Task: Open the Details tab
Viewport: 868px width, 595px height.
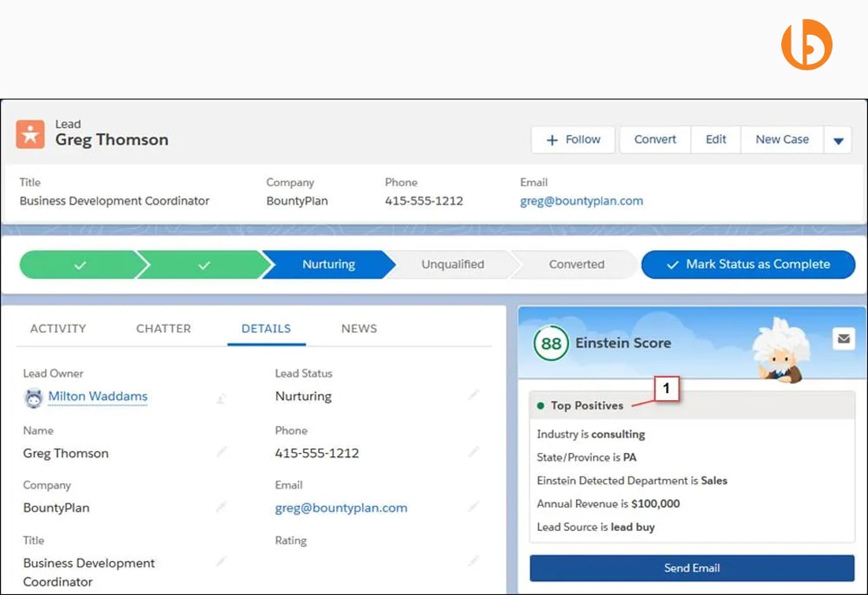Action: point(266,328)
